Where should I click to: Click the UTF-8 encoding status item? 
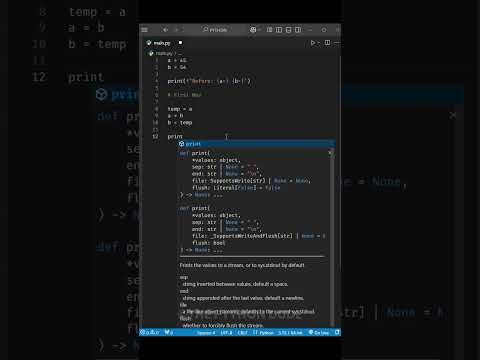click(x=226, y=333)
